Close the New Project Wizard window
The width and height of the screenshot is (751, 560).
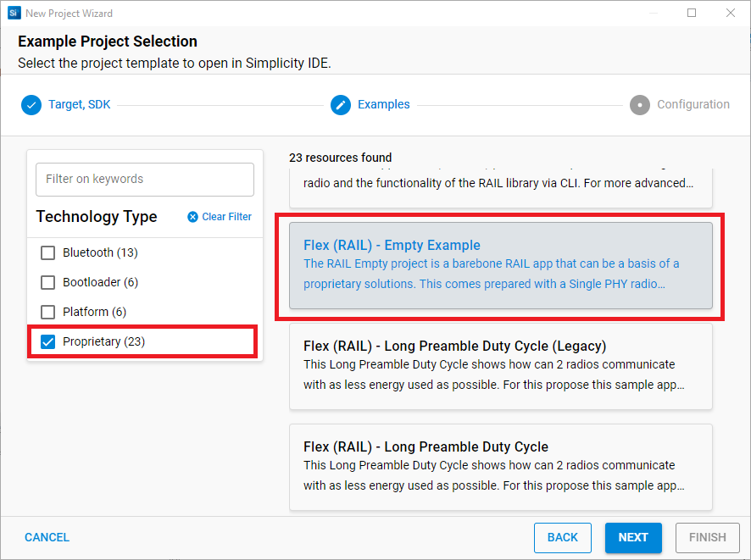[731, 13]
